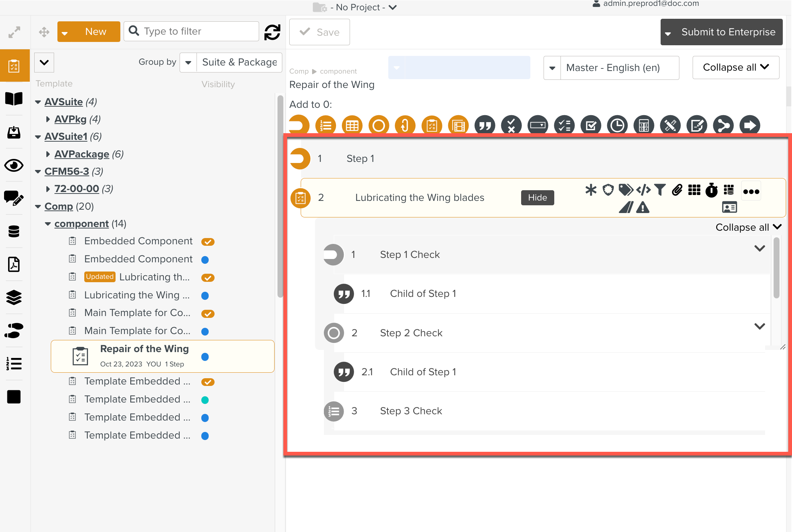This screenshot has height=532, width=792.
Task: Click the warning triangle icon on step 2
Action: (x=643, y=208)
